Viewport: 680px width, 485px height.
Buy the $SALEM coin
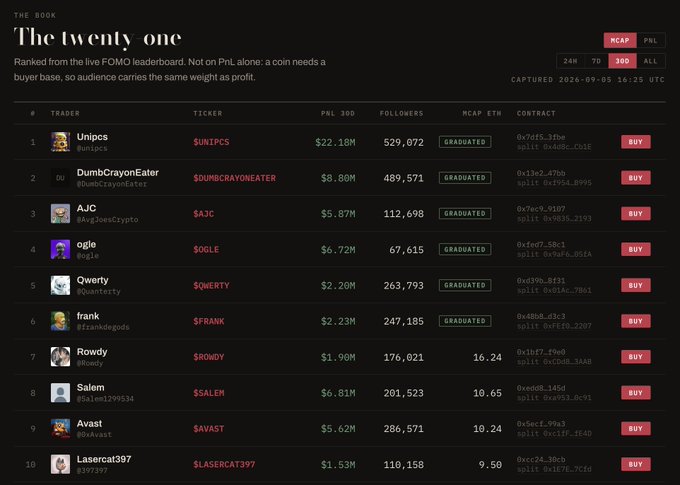(636, 393)
